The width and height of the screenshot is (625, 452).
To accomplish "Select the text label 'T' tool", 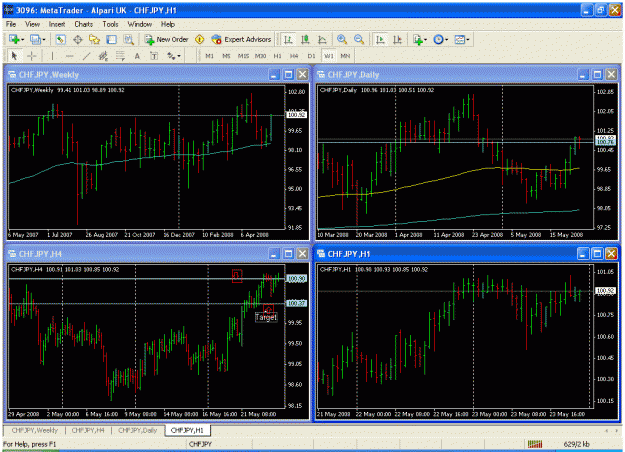I will [x=154, y=56].
